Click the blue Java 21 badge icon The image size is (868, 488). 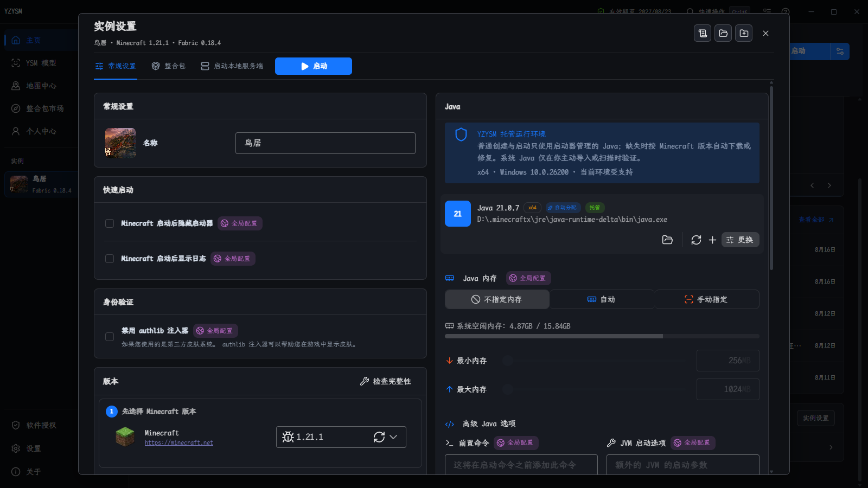[x=458, y=214]
